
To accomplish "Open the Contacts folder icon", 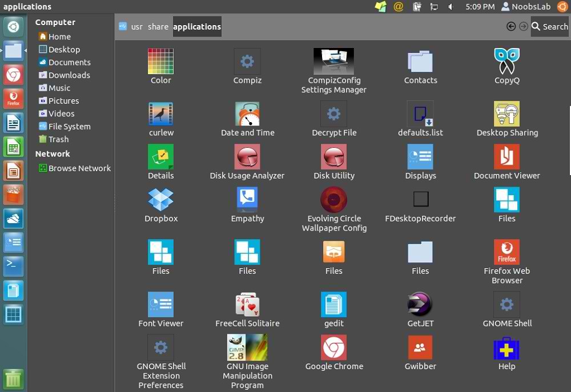I will [x=420, y=61].
